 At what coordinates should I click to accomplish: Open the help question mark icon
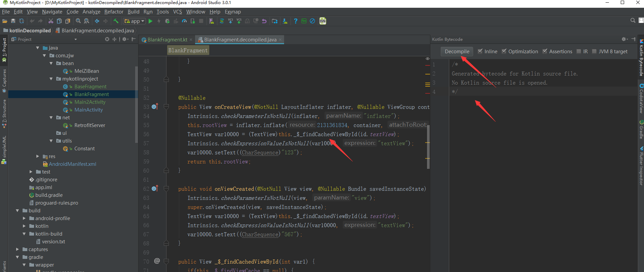[x=296, y=21]
